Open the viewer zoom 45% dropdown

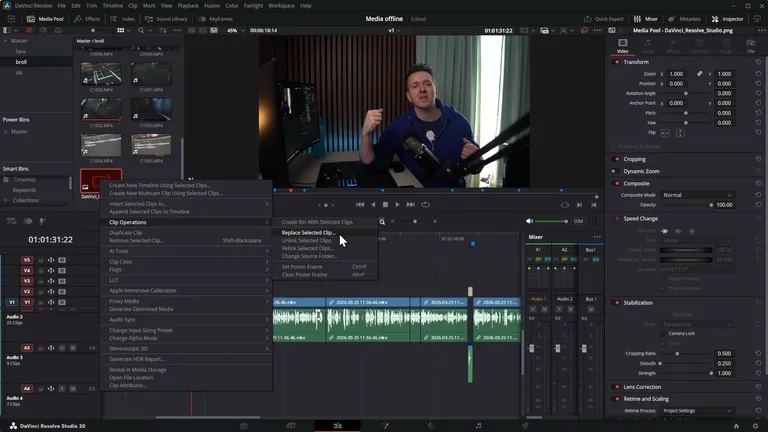coord(235,30)
